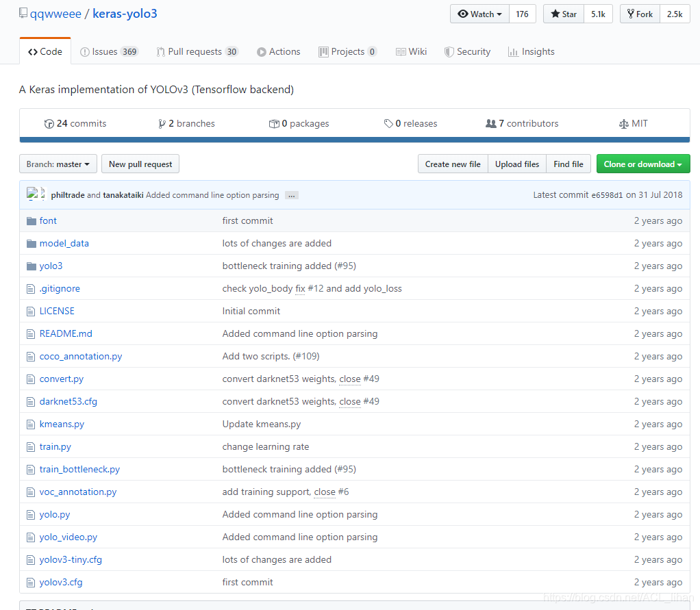Open the qqwweee owner profile link

tap(55, 14)
